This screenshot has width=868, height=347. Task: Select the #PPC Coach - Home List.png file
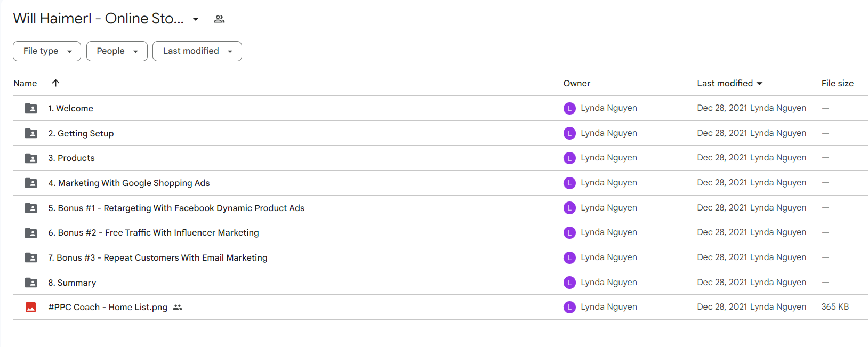(108, 308)
